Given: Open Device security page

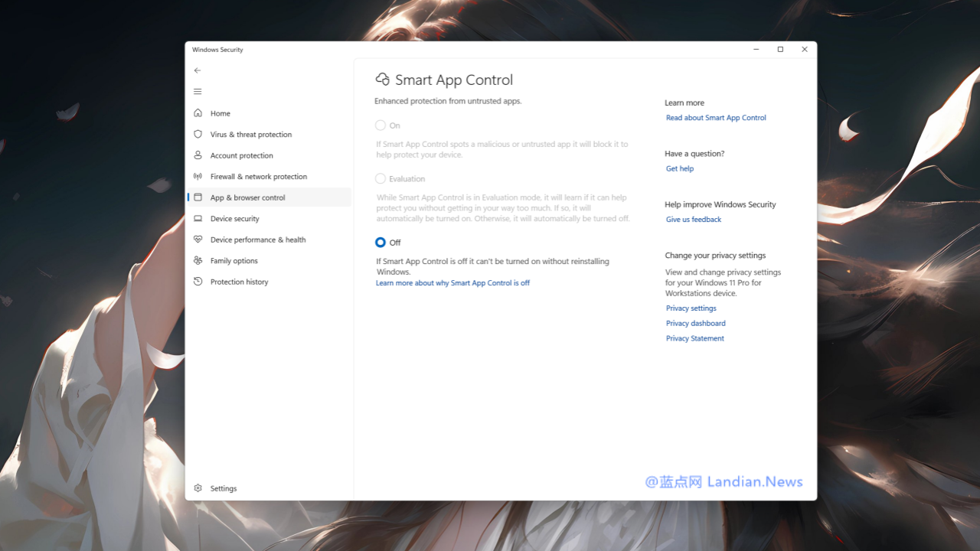Looking at the screenshot, I should [269, 218].
